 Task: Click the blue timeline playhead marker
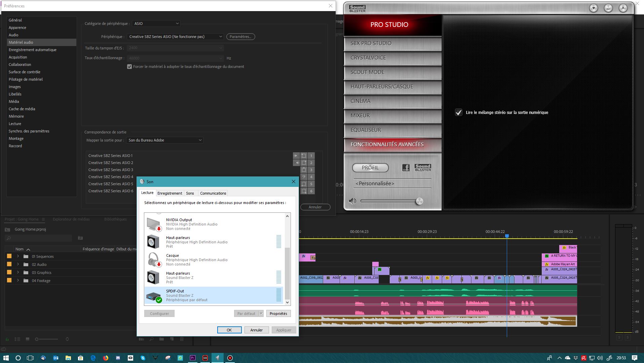point(507,236)
